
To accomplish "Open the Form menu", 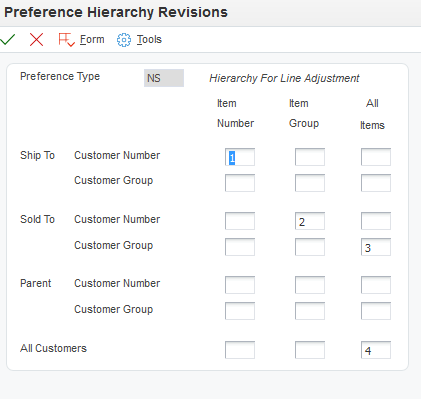I will pos(92,39).
